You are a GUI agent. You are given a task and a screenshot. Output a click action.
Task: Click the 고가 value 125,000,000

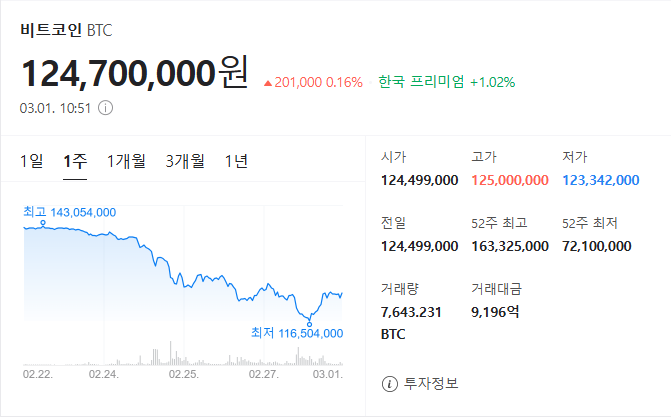tap(510, 180)
